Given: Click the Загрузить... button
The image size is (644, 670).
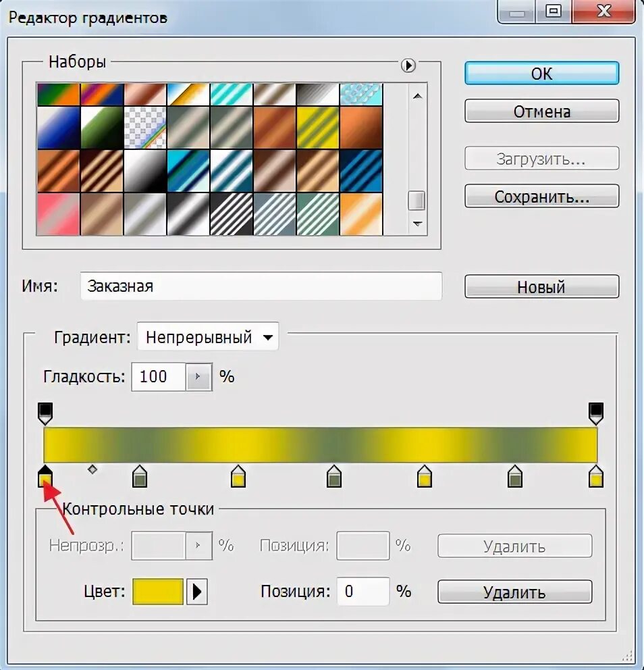Looking at the screenshot, I should [541, 159].
